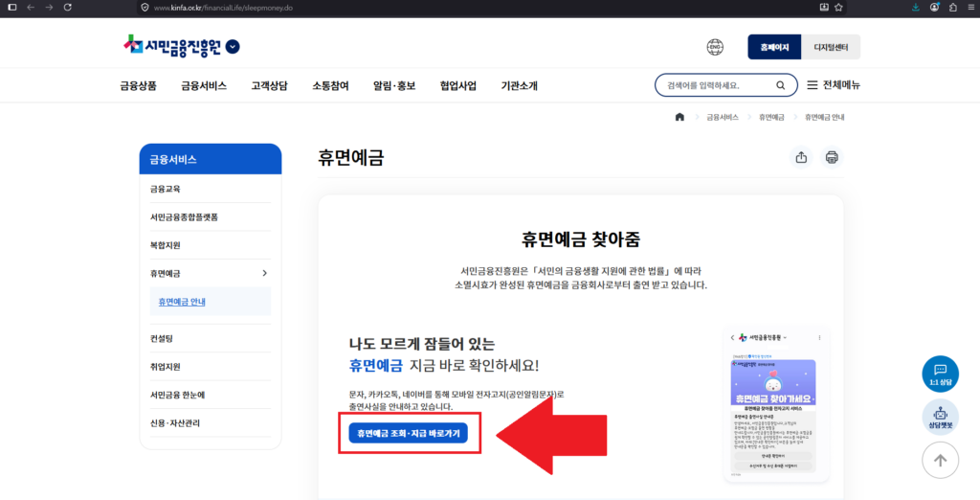Open the 고객상담 menu
This screenshot has height=500, width=980.
tap(269, 86)
